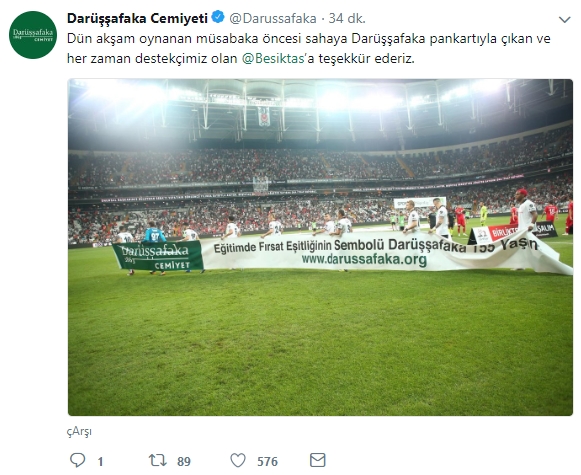
Task: Click the reply count number 1
Action: [x=100, y=461]
